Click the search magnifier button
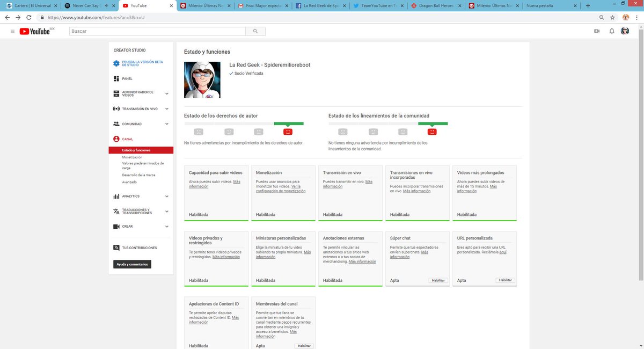 point(255,31)
